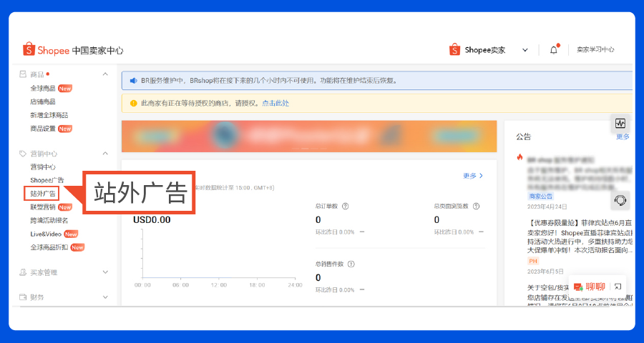Open 全球商品 in the sidebar
This screenshot has width=644, height=343.
[43, 88]
